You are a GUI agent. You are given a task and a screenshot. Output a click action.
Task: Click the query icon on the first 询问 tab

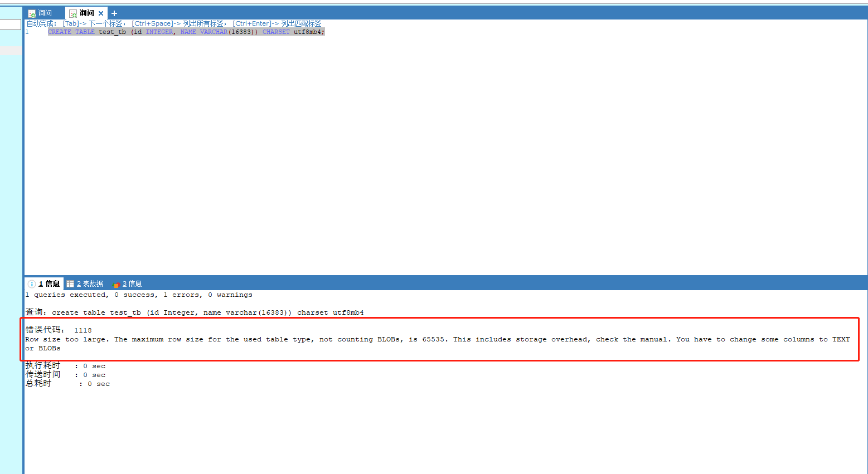[32, 13]
